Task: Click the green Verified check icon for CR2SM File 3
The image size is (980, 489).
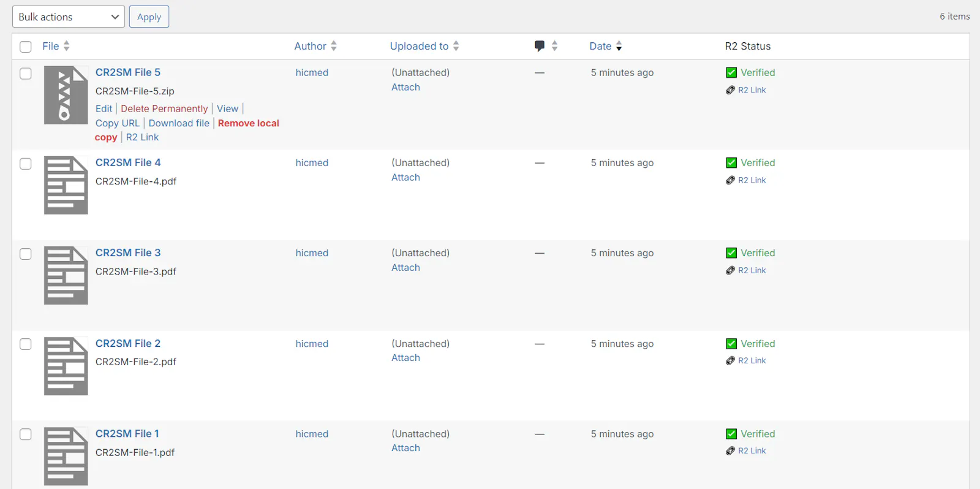Action: tap(731, 252)
